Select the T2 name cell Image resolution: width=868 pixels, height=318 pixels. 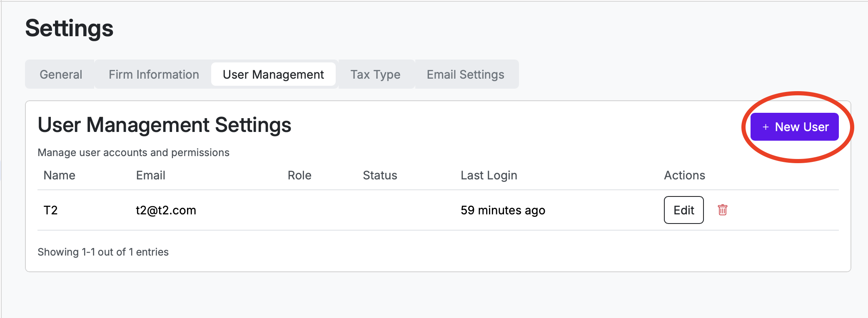point(50,210)
